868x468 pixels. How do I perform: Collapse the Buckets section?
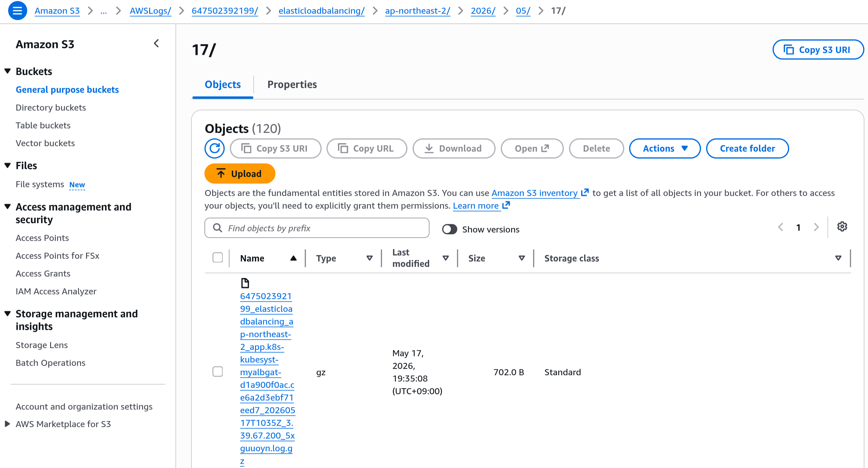[8, 71]
